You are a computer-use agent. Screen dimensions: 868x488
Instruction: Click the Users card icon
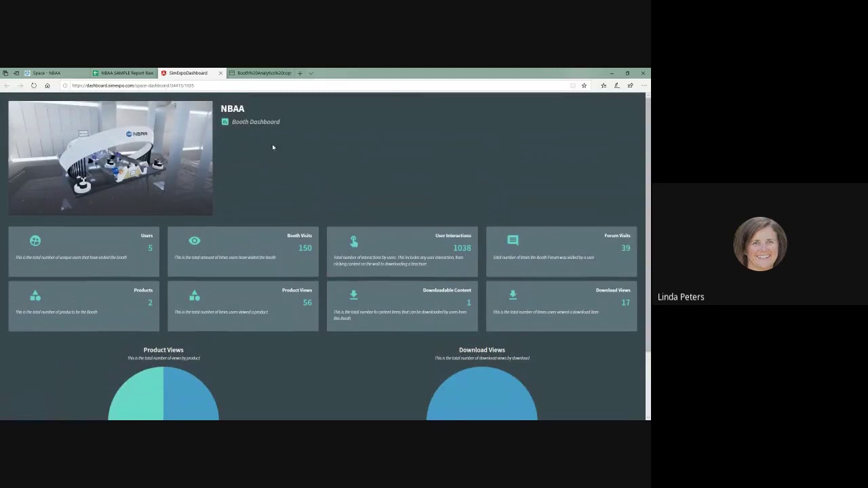click(35, 241)
